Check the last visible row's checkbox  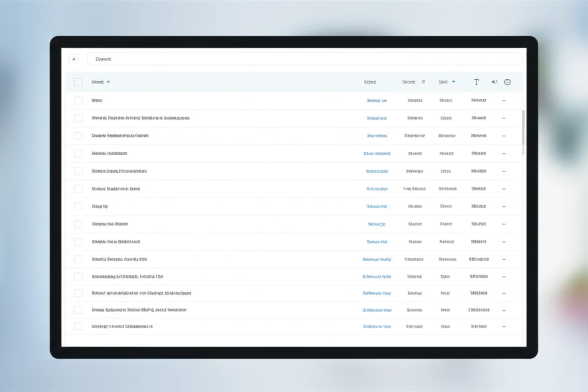pos(78,326)
